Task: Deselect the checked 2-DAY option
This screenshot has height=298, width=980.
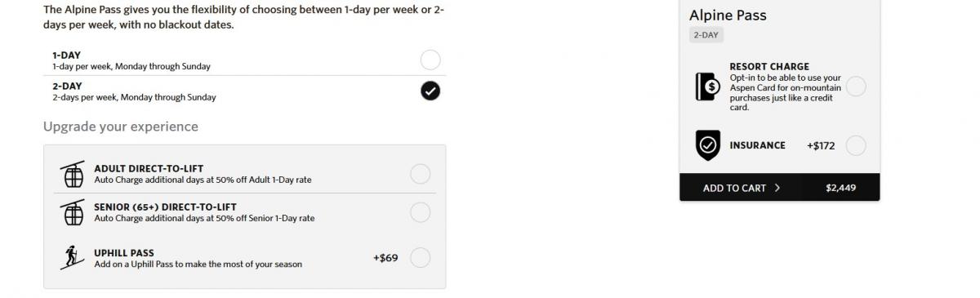Action: tap(430, 91)
